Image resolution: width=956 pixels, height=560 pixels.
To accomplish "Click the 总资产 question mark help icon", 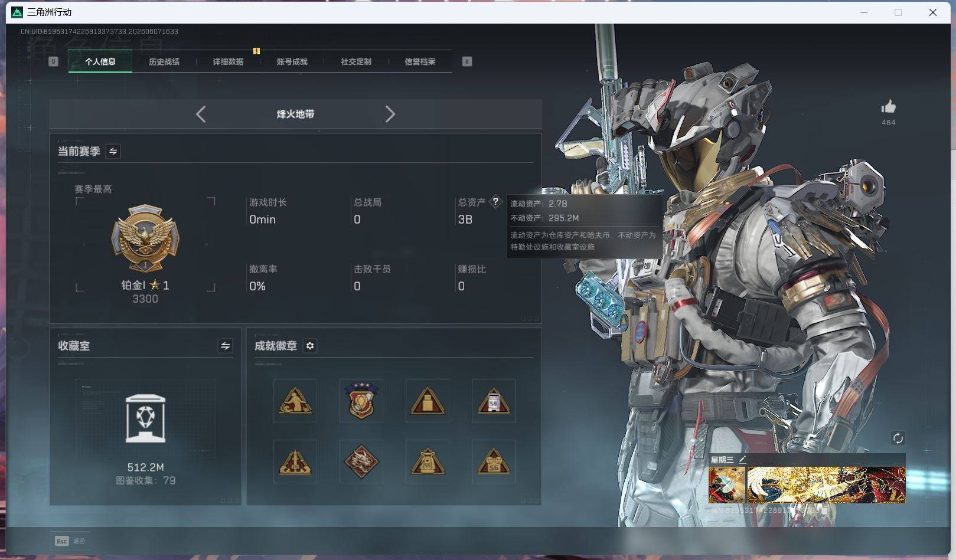I will (495, 202).
